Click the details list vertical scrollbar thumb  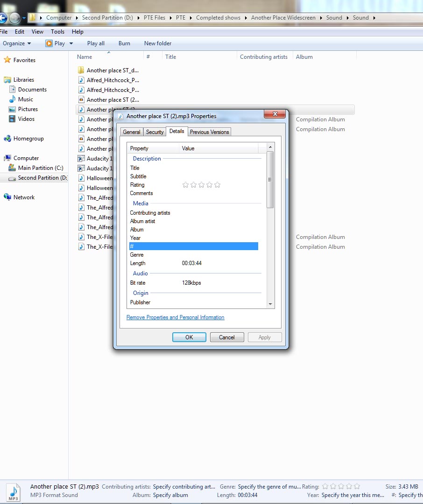270,180
